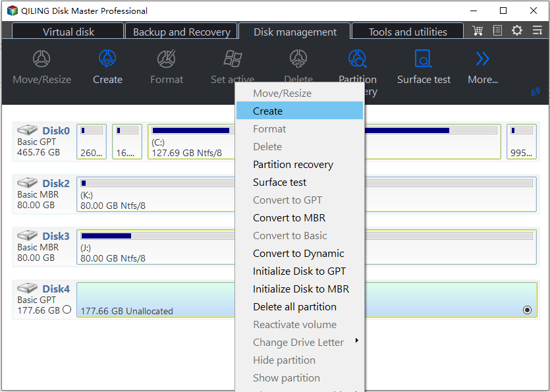The image size is (550, 392).
Task: Click Change Drive Letter in the context menu
Action: click(300, 342)
